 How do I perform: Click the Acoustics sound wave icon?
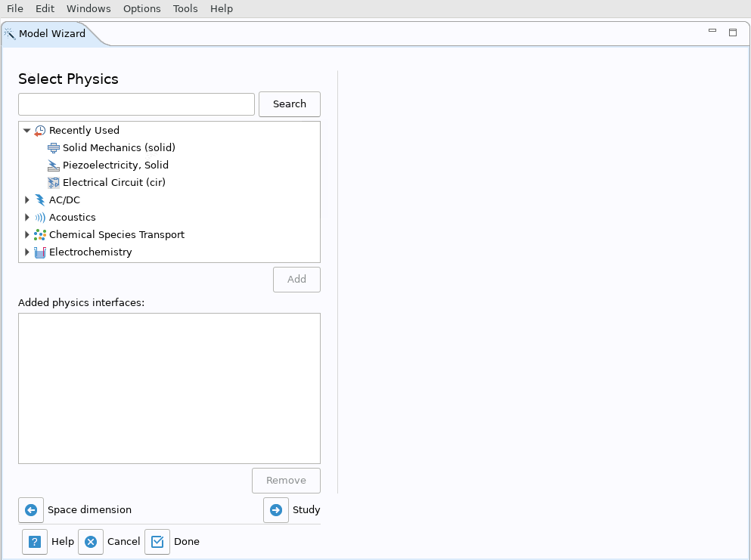pyautogui.click(x=40, y=218)
